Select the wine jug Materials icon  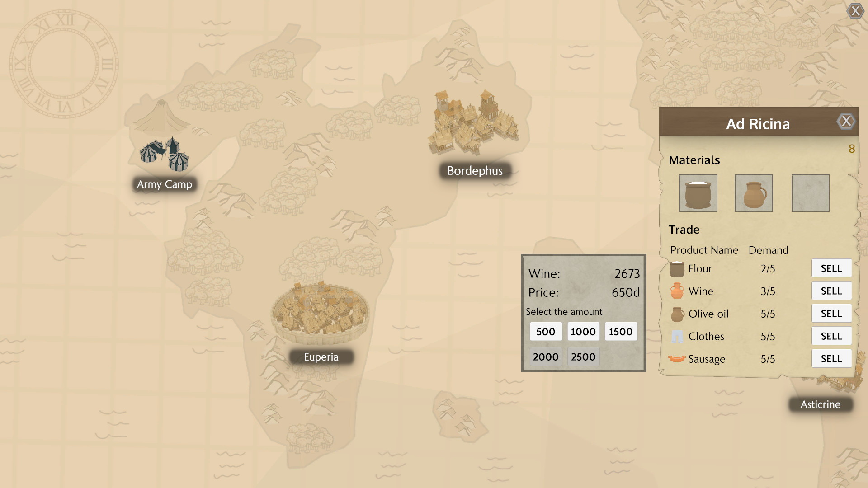click(x=754, y=193)
